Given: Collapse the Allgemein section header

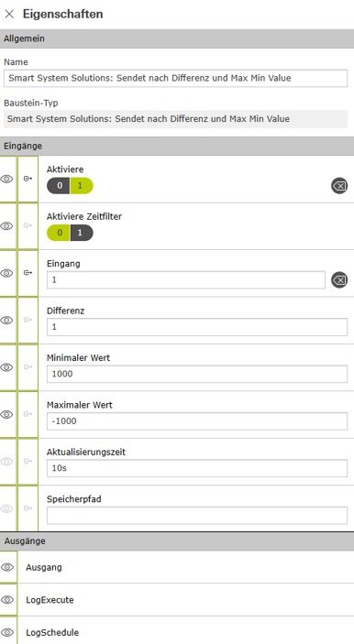Looking at the screenshot, I should point(177,38).
